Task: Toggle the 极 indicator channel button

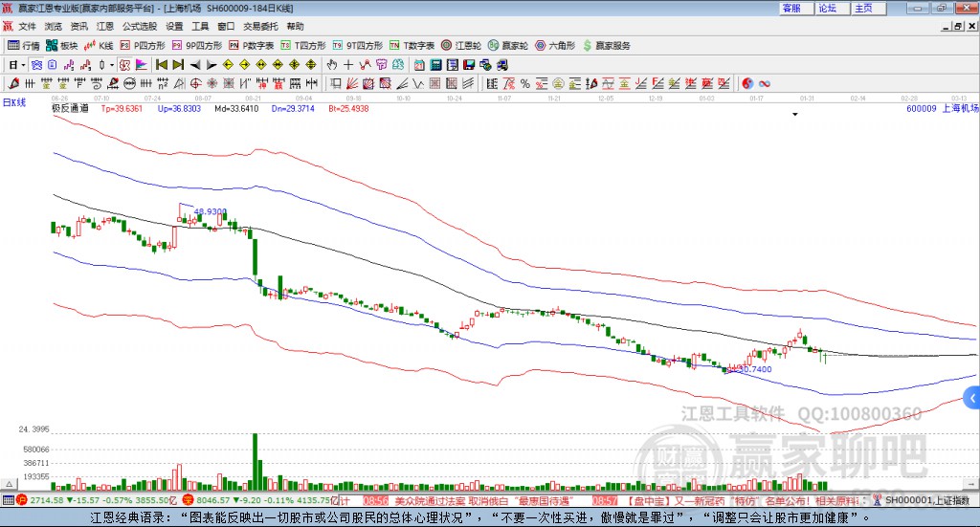Action: [x=124, y=65]
